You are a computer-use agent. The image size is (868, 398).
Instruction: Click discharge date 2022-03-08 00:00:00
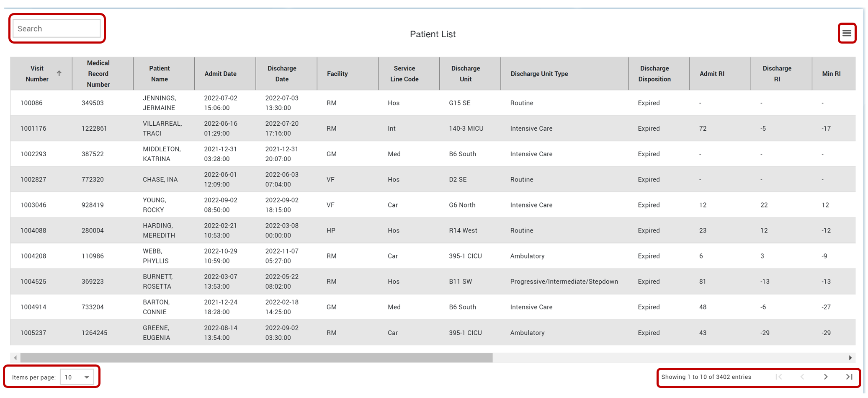click(282, 231)
